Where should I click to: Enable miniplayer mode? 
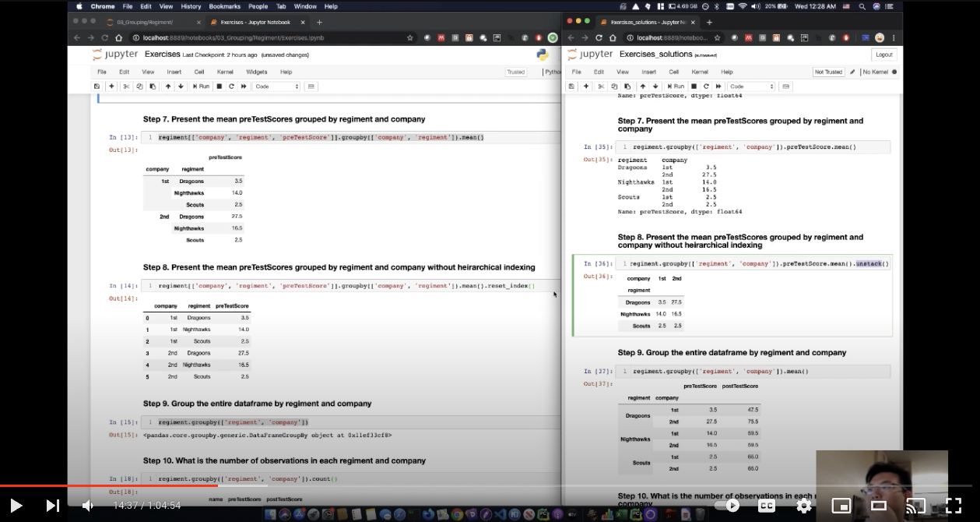point(841,506)
